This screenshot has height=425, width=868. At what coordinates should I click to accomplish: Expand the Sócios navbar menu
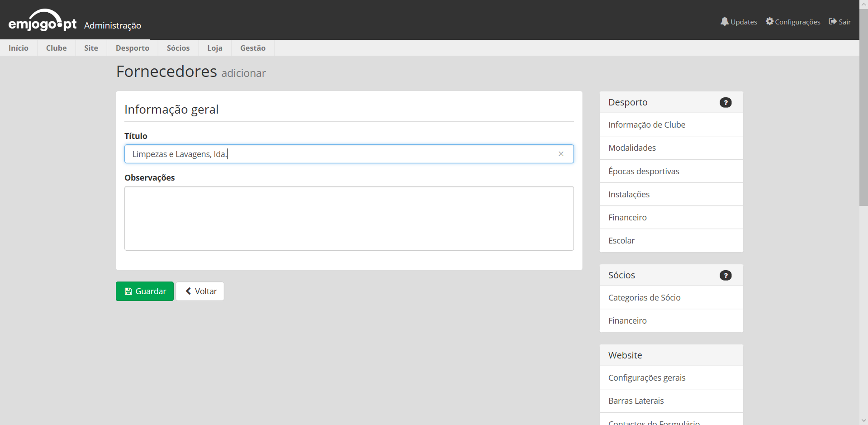[178, 48]
